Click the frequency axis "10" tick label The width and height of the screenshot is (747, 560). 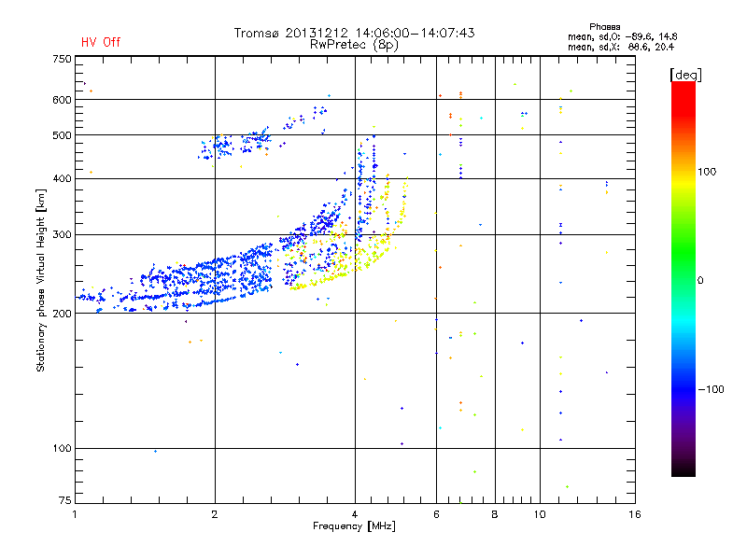540,514
